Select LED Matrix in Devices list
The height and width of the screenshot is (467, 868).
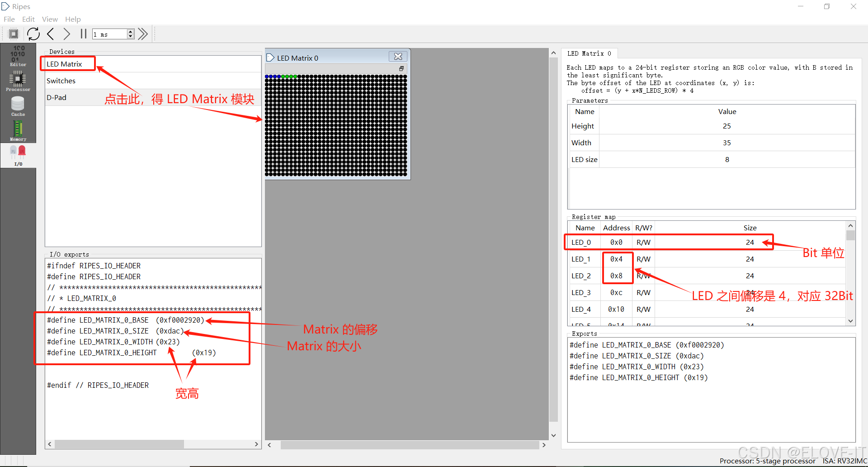pos(153,64)
